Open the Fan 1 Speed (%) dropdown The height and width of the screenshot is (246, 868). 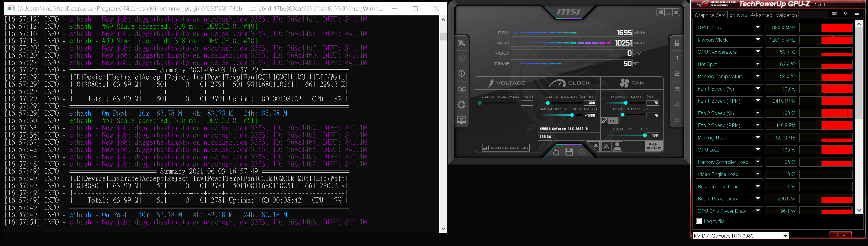point(758,88)
